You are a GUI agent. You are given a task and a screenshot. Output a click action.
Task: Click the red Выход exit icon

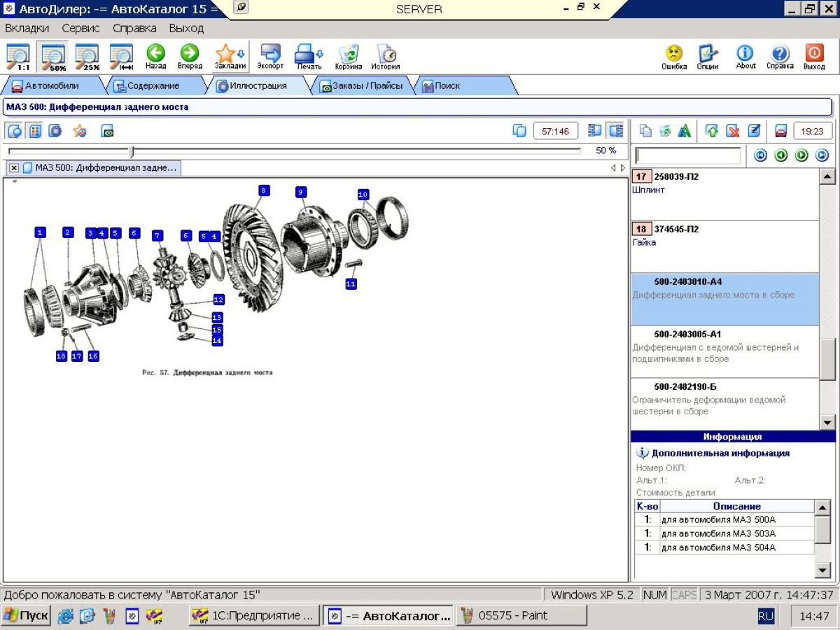pos(814,57)
